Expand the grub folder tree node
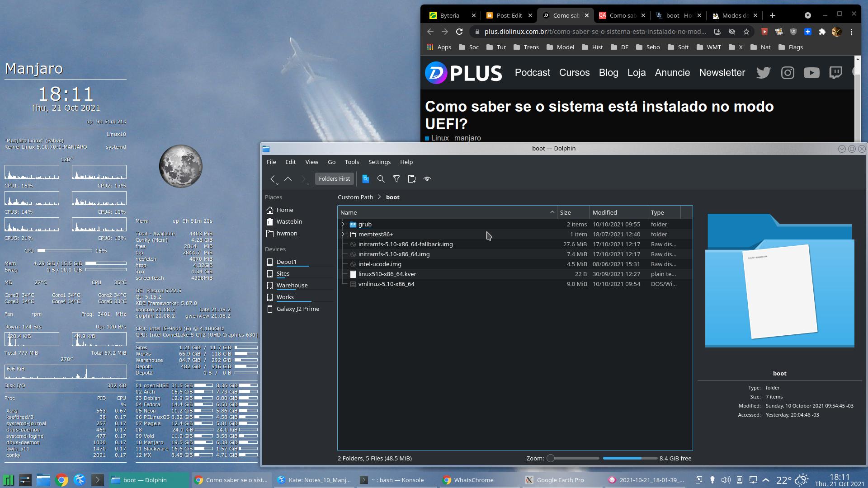Viewport: 868px width, 488px height. pos(343,224)
